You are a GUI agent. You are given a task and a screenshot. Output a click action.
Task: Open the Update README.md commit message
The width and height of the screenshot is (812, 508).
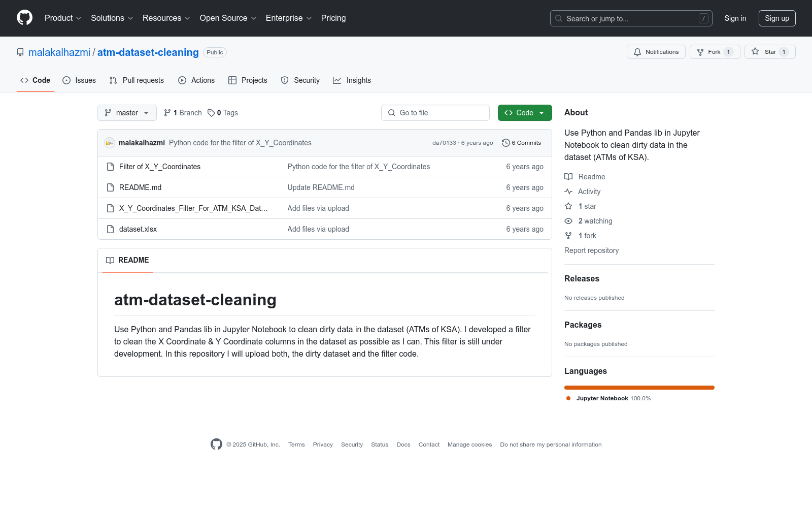[x=321, y=187]
